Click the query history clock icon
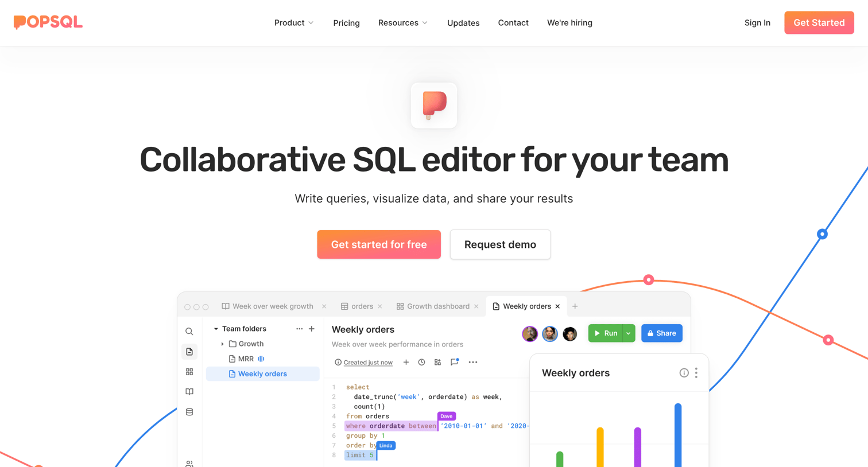Screen dimensions: 868x467 tap(421, 362)
